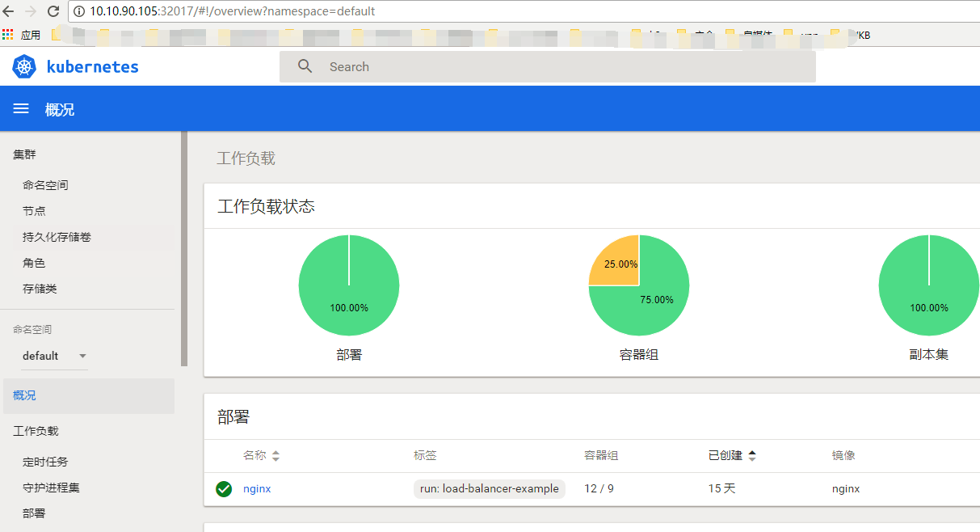
Task: Click the site info icon in address bar
Action: pos(79,11)
